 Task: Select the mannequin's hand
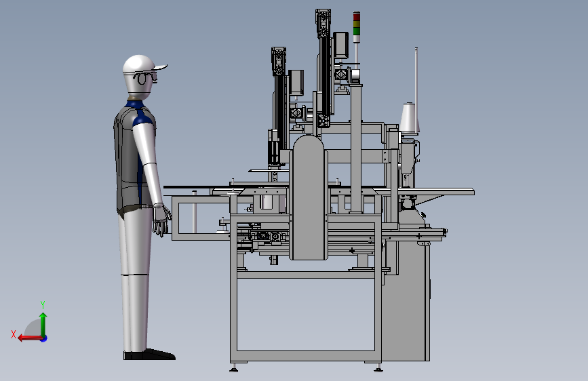coord(162,220)
